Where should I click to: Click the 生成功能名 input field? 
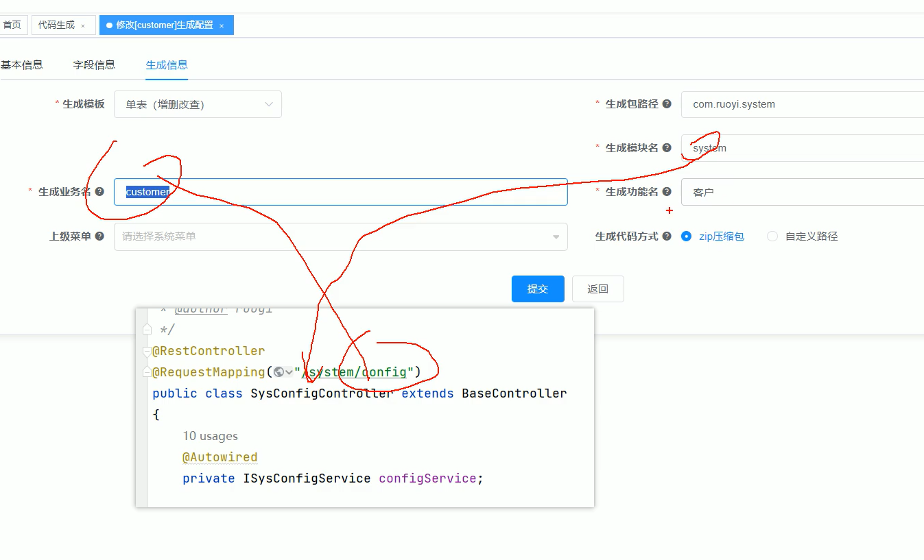(803, 192)
